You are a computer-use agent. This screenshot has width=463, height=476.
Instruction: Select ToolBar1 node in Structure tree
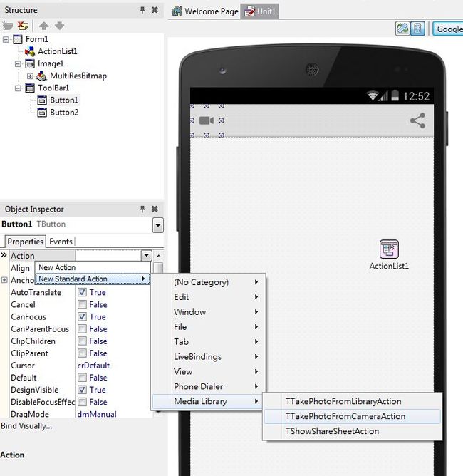pyautogui.click(x=53, y=88)
